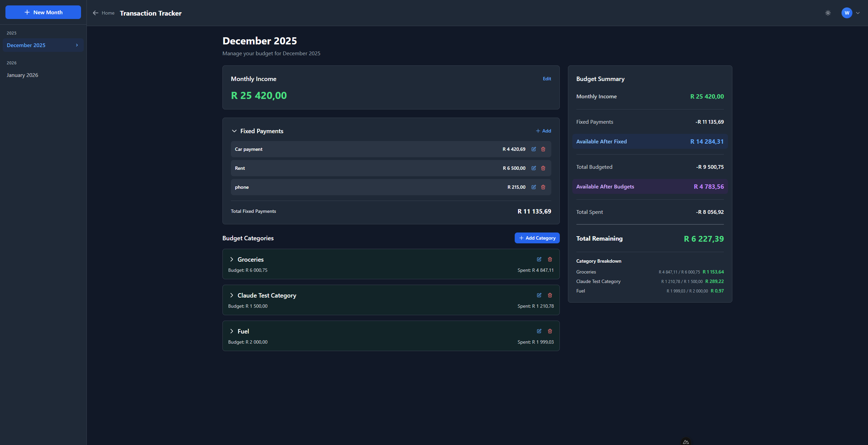Click the back arrow next to Home
Viewport: 868px width, 445px height.
95,13
